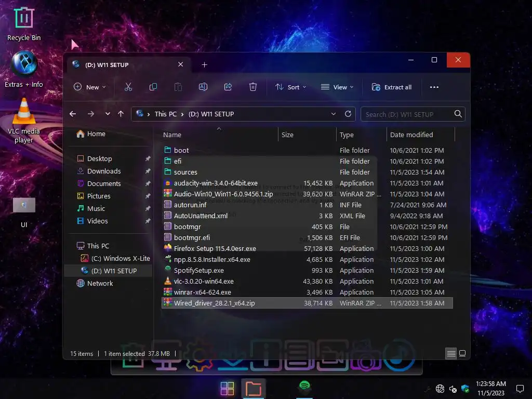Viewport: 532px width, 399px height.
Task: Sort by Type column header
Action: click(x=347, y=135)
